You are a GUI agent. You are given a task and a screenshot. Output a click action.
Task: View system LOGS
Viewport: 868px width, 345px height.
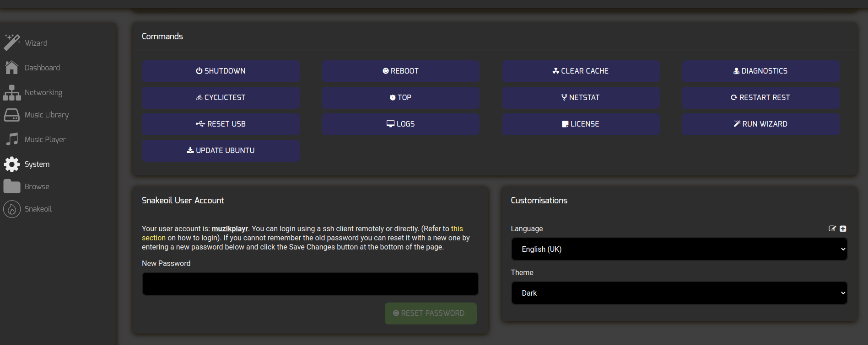pos(400,124)
